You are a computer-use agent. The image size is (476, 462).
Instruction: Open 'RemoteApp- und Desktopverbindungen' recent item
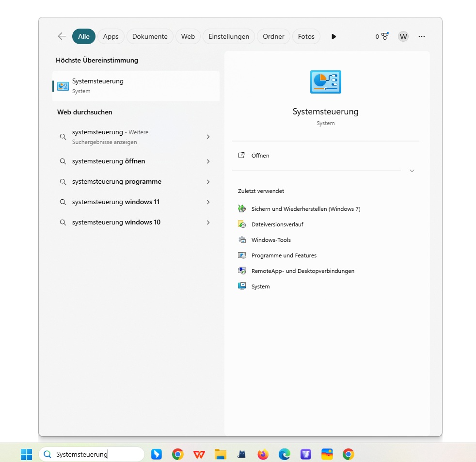point(302,271)
